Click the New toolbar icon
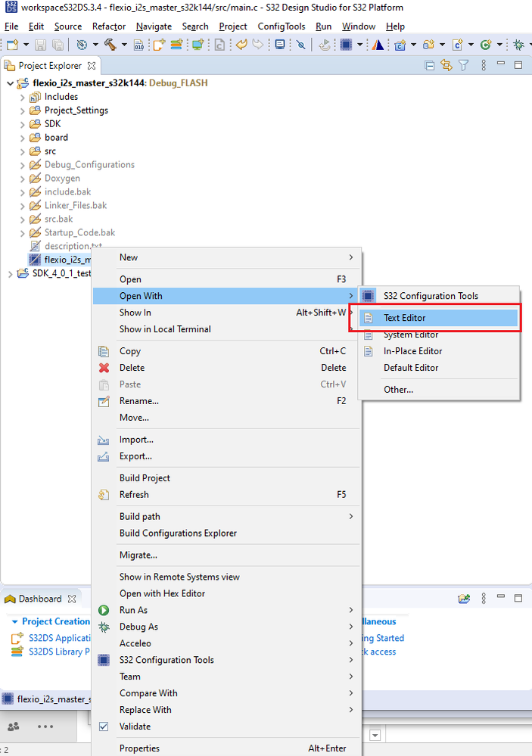532x756 pixels. pos(12,45)
